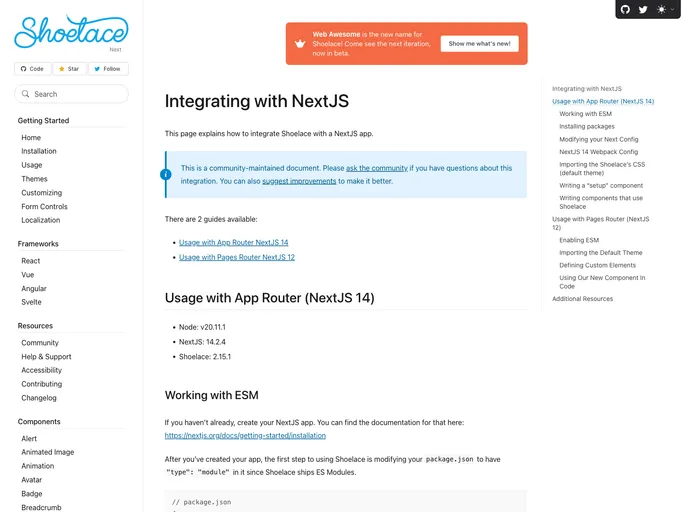This screenshot has width=688, height=512.
Task: Open the Installation page in sidebar
Action: point(39,151)
